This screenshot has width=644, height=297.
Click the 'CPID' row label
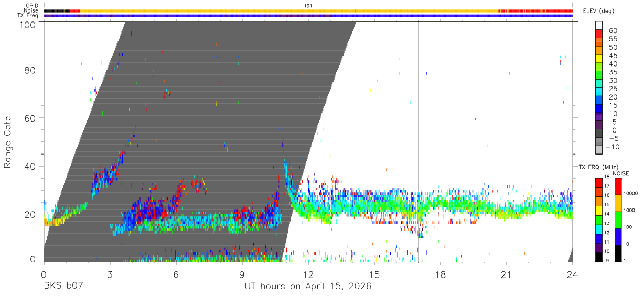tap(33, 6)
